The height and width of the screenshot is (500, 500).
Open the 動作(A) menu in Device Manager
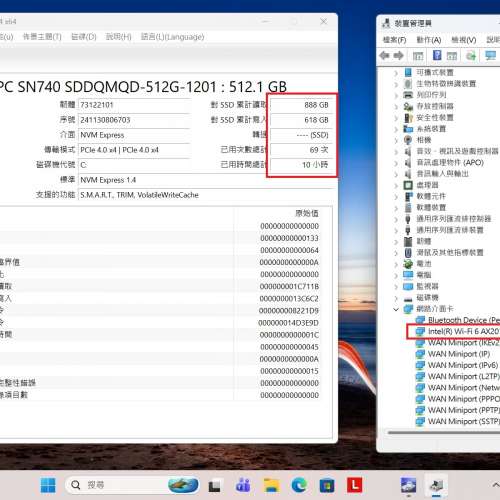click(429, 40)
